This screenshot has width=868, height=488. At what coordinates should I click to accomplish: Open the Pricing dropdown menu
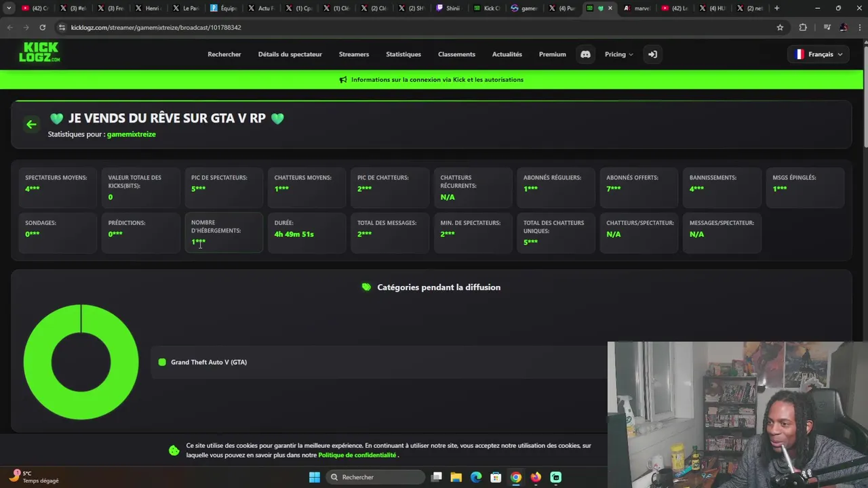pyautogui.click(x=618, y=54)
